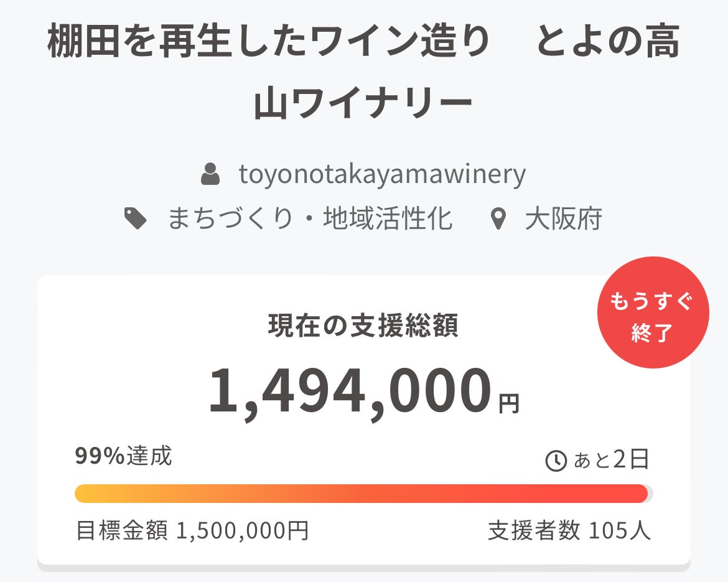This screenshot has width=728, height=582.
Task: Click the 支援者数 label
Action: tap(534, 530)
